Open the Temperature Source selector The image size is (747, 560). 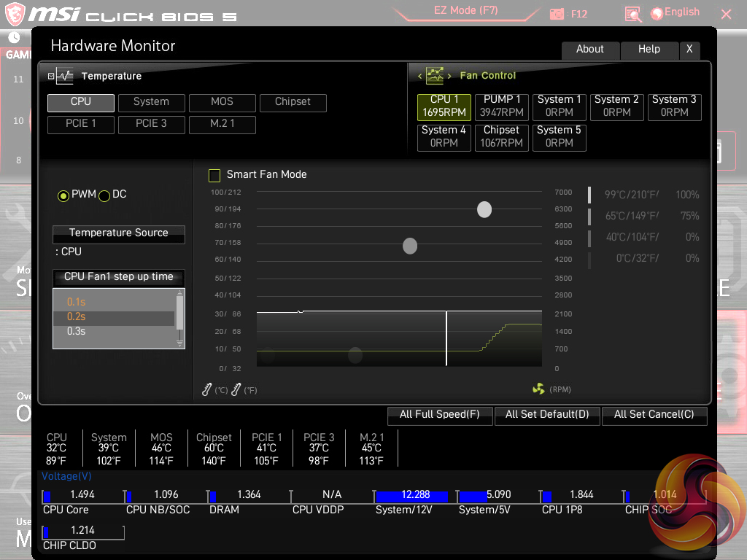118,233
